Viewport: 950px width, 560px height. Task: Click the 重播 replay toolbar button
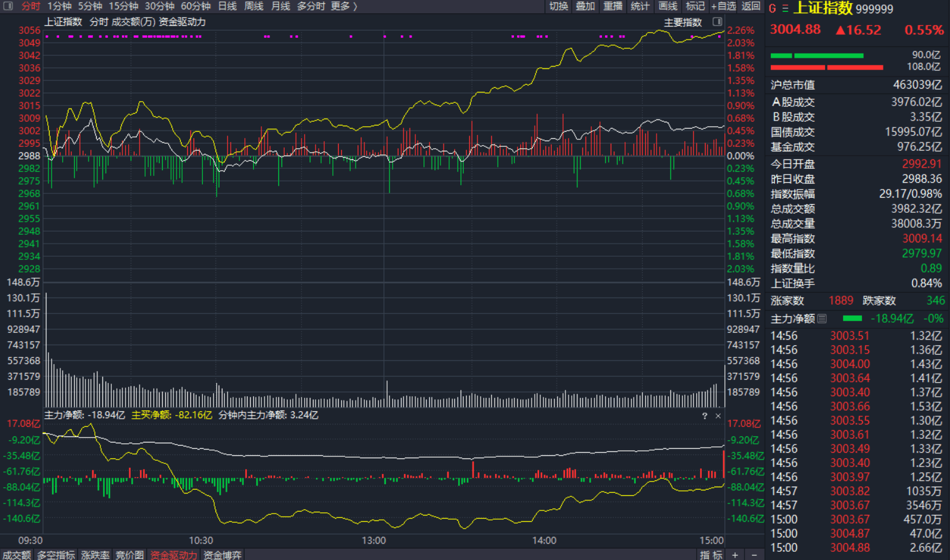point(613,6)
